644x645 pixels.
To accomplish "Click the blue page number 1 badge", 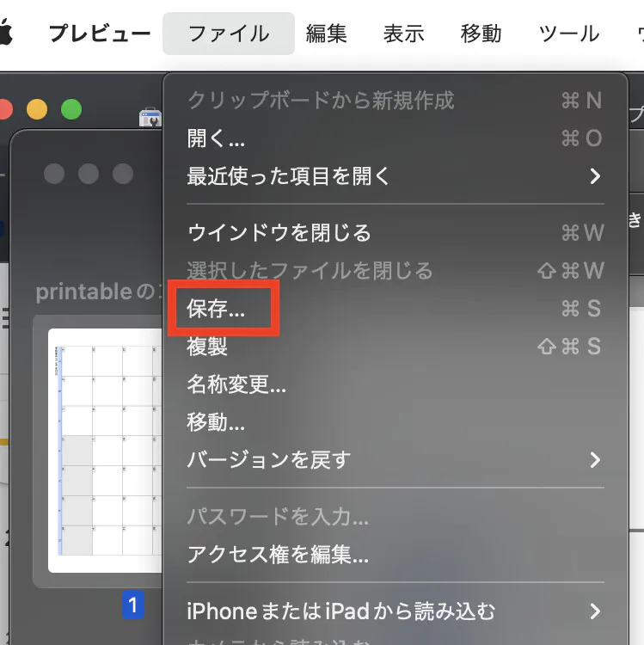I will (132, 605).
